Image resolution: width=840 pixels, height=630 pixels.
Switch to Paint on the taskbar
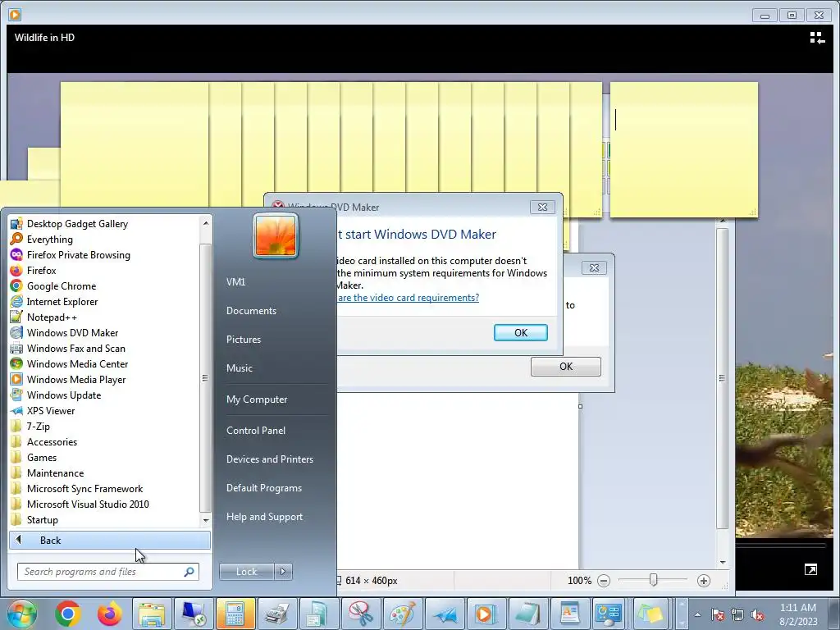402,614
